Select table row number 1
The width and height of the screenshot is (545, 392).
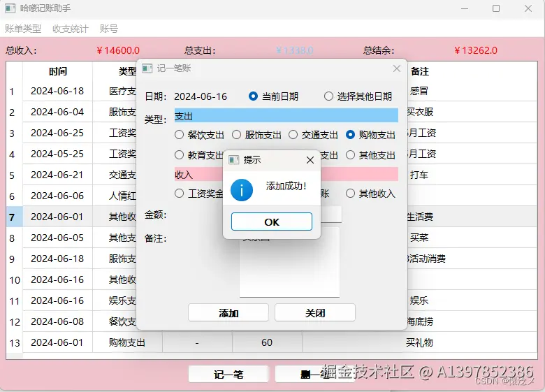point(15,91)
